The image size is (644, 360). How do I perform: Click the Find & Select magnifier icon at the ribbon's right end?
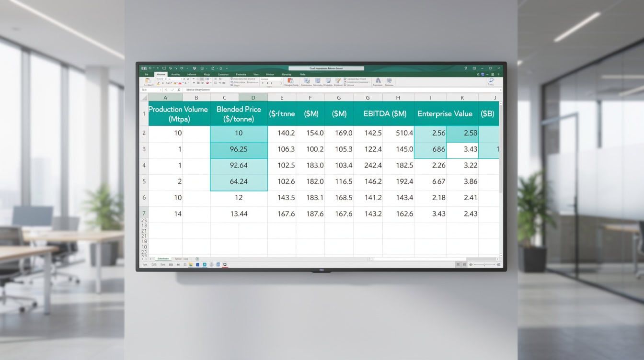point(491,80)
